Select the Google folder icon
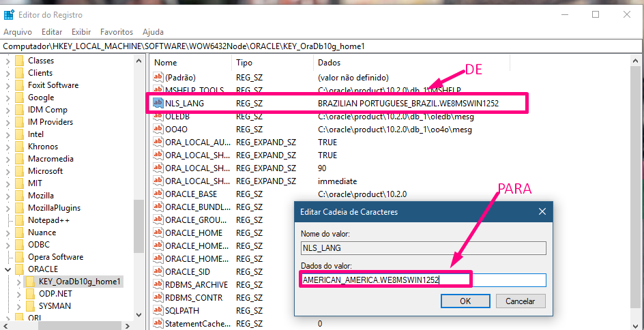The height and width of the screenshot is (330, 644). [x=19, y=97]
